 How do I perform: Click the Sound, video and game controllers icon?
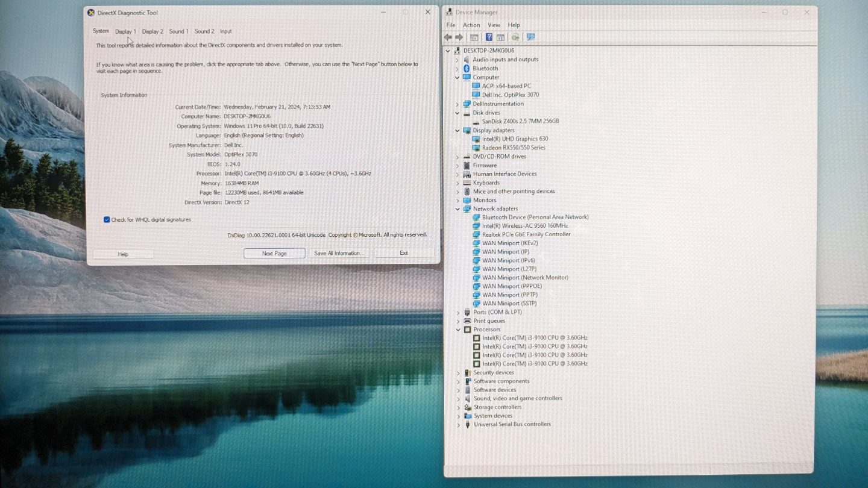point(467,398)
